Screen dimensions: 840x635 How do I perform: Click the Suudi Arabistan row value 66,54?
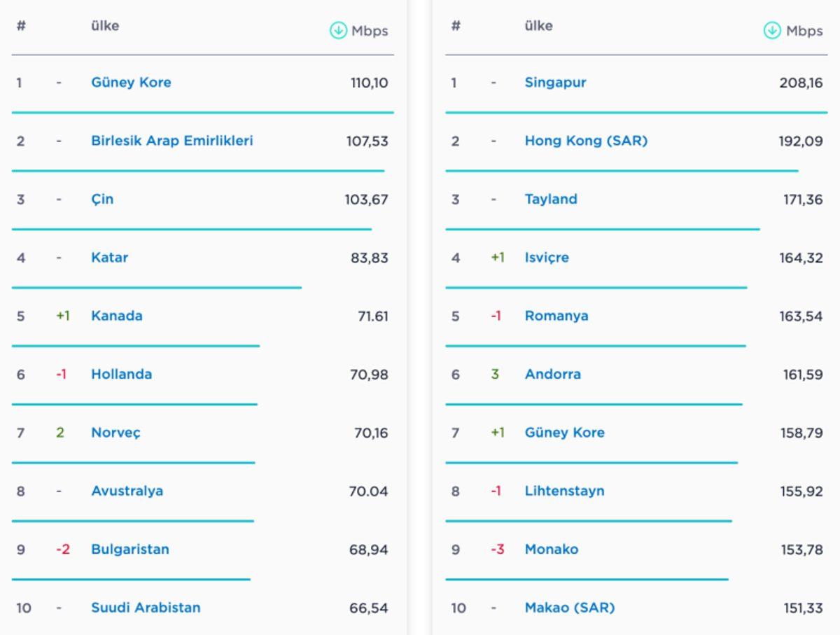372,608
